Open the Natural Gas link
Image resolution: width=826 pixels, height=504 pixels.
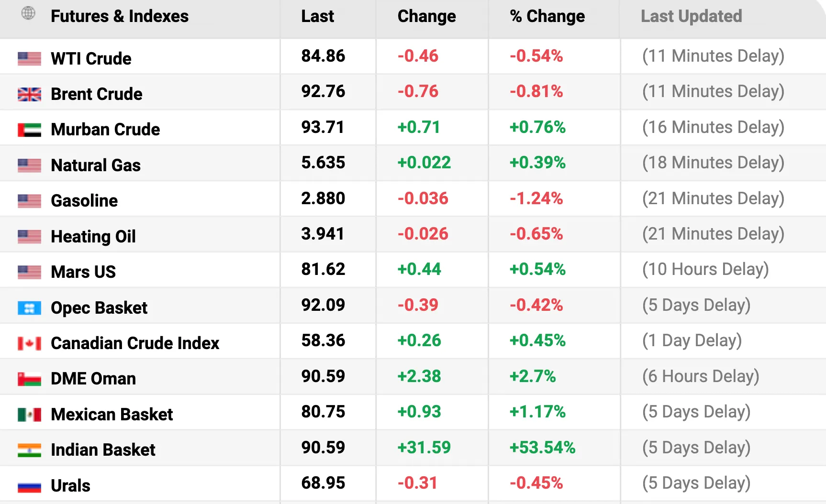[96, 165]
